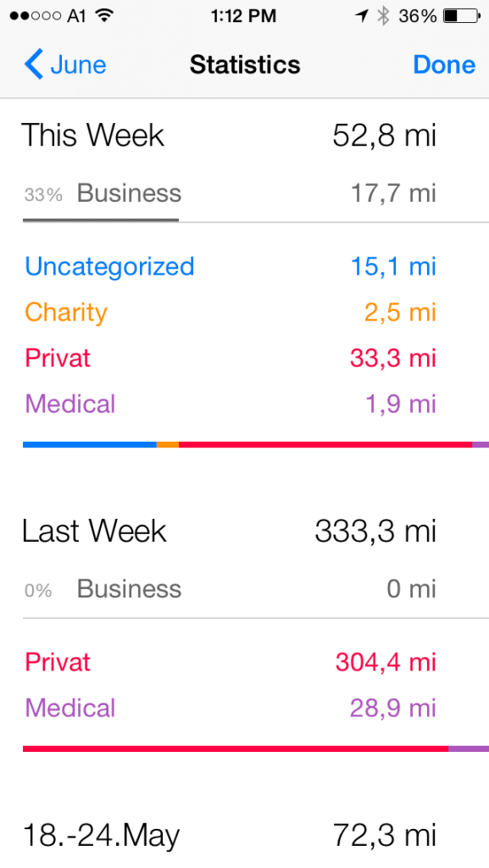Tap the location arrow status icon
The height and width of the screenshot is (868, 489).
point(363,16)
